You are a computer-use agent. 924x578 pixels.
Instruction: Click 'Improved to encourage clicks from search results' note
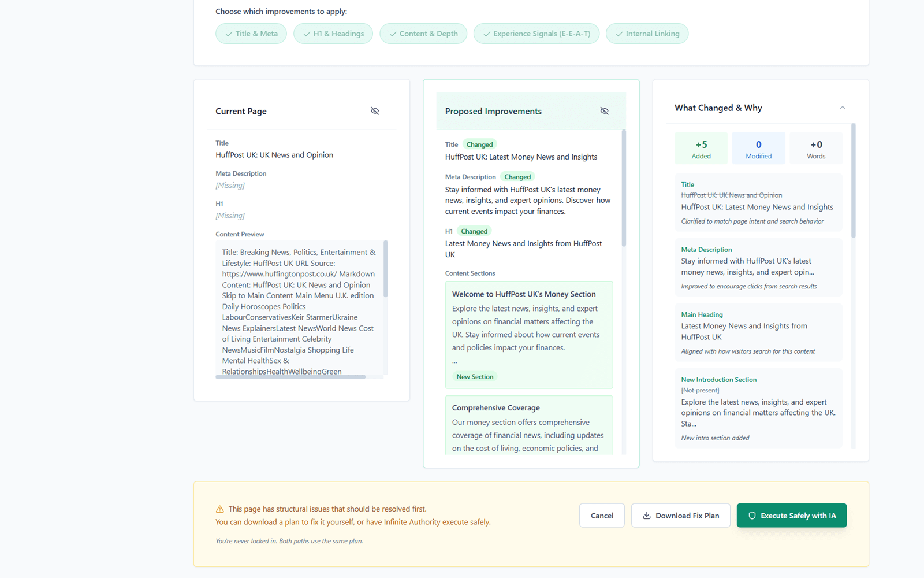click(749, 287)
